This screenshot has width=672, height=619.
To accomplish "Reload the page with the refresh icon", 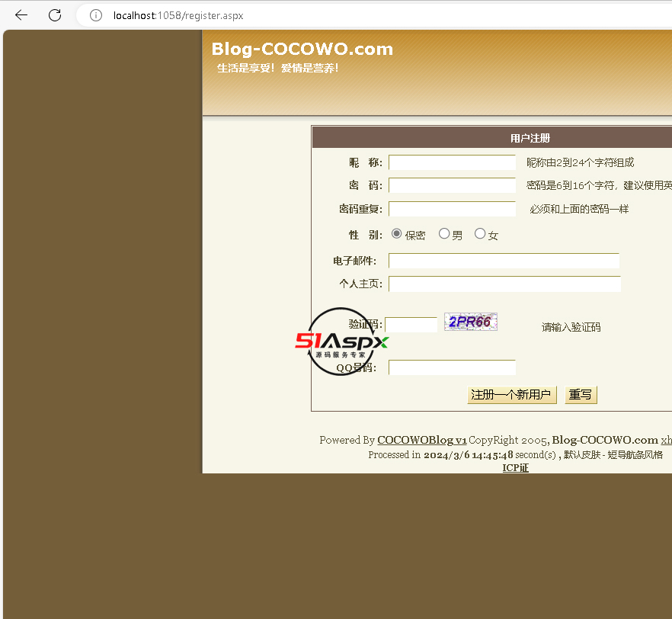I will pos(55,15).
